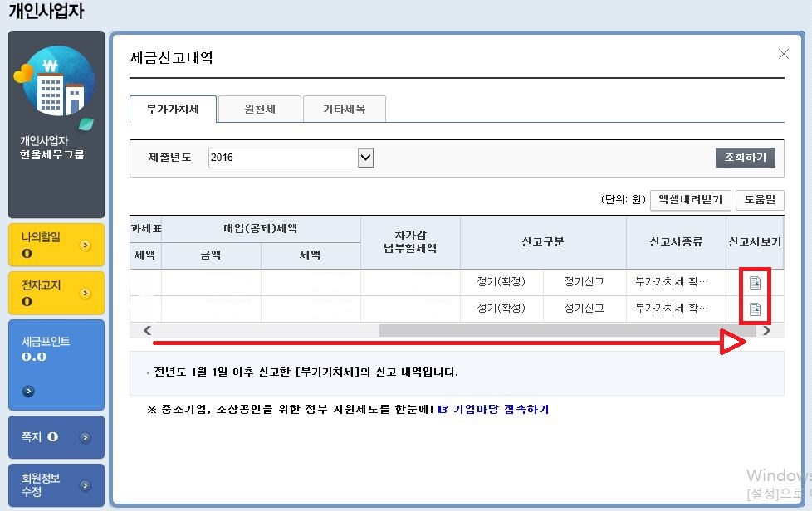Viewport: 812px width, 511px height.
Task: Open the 도움말 help button
Action: [759, 199]
